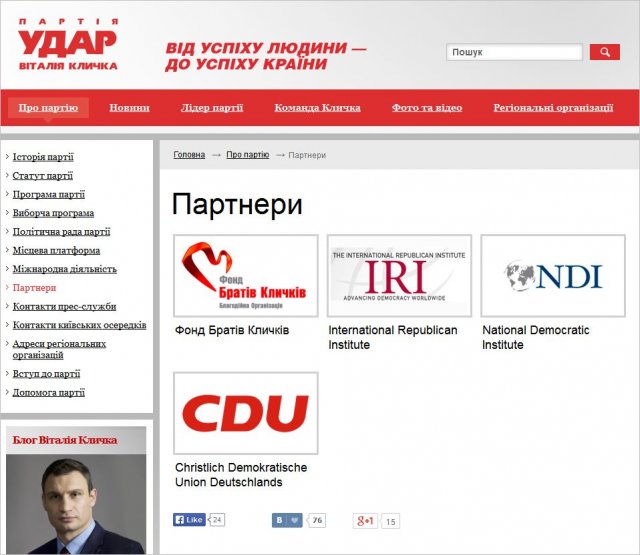
Task: Click the VK share button
Action: [287, 520]
